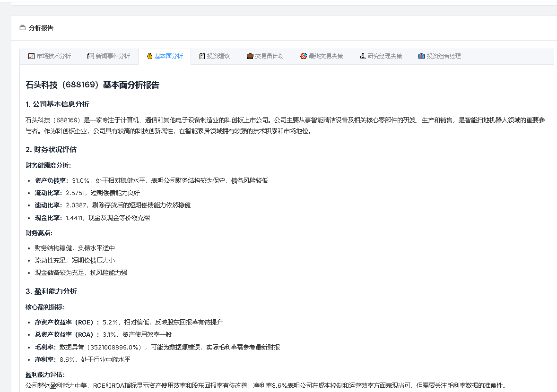Click the 净利率 8.6% bullet
Image resolution: width=557 pixels, height=392 pixels.
82,359
